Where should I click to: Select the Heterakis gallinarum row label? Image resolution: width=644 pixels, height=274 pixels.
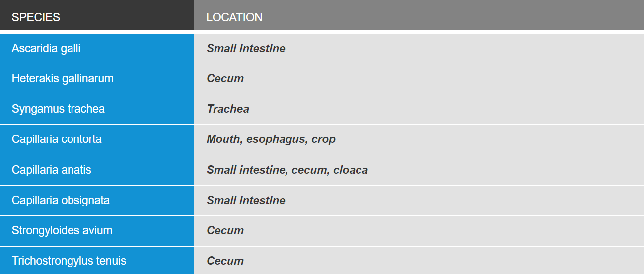(97, 78)
